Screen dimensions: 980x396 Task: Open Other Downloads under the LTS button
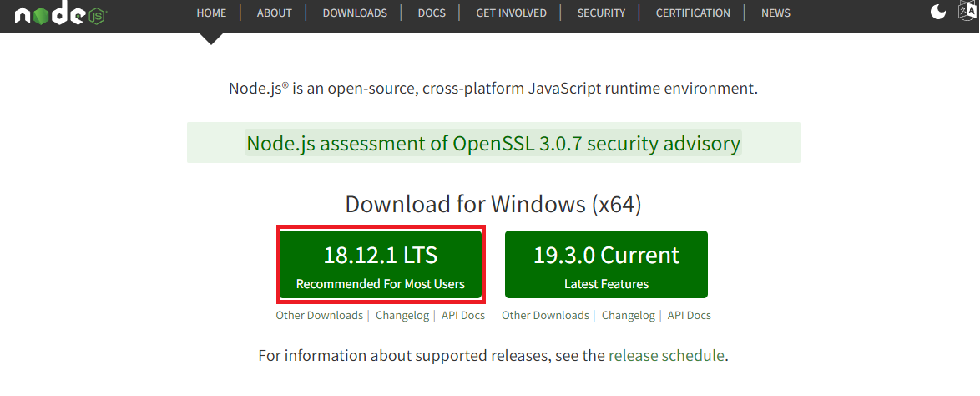[320, 315]
